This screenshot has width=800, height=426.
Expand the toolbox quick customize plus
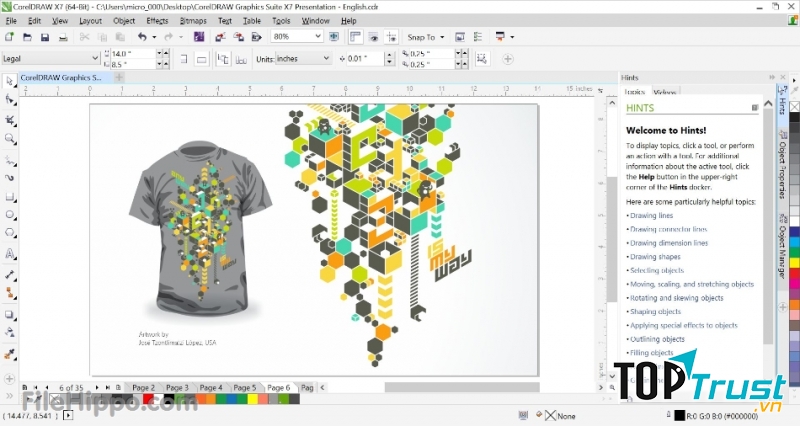(9, 379)
